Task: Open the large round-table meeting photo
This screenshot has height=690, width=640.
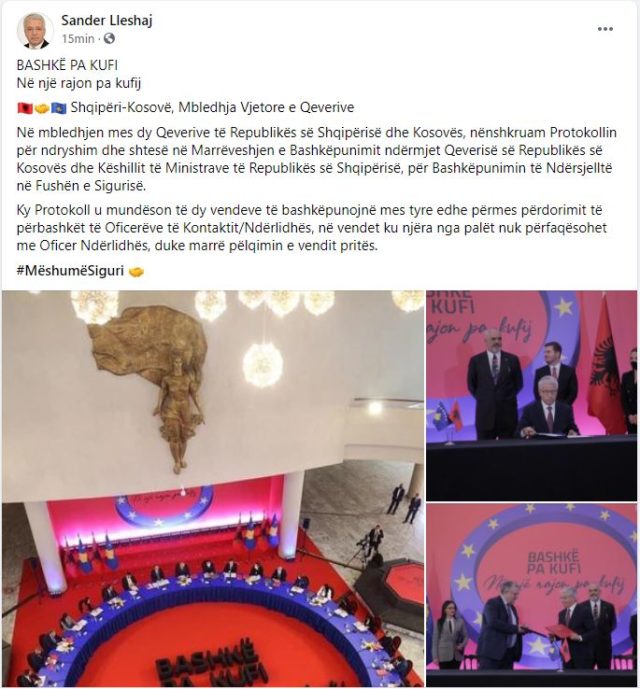Action: coord(213,488)
